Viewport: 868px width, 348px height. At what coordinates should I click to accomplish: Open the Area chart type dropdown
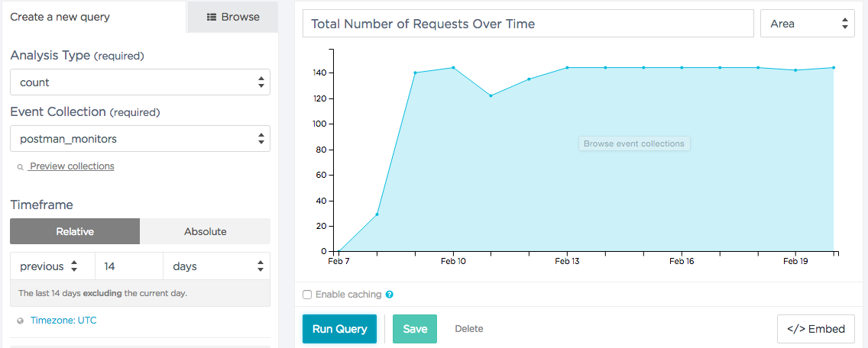[807, 24]
